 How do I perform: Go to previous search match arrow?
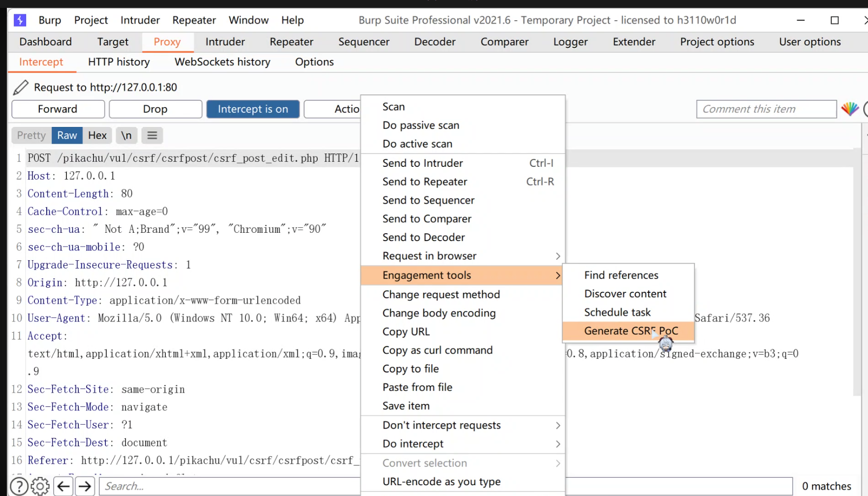[x=63, y=486]
